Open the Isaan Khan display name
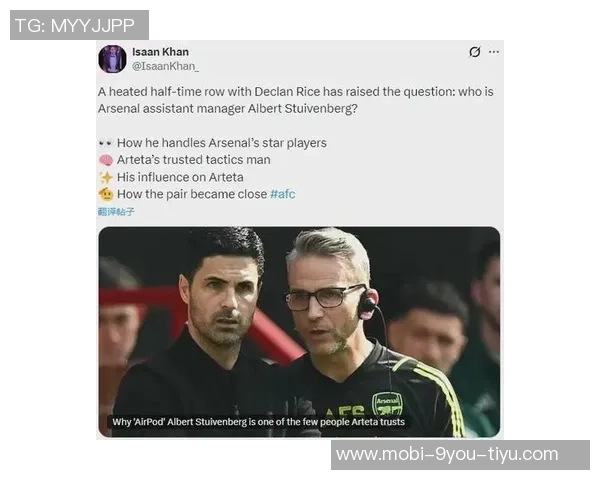This screenshot has width=600, height=480. (160, 52)
